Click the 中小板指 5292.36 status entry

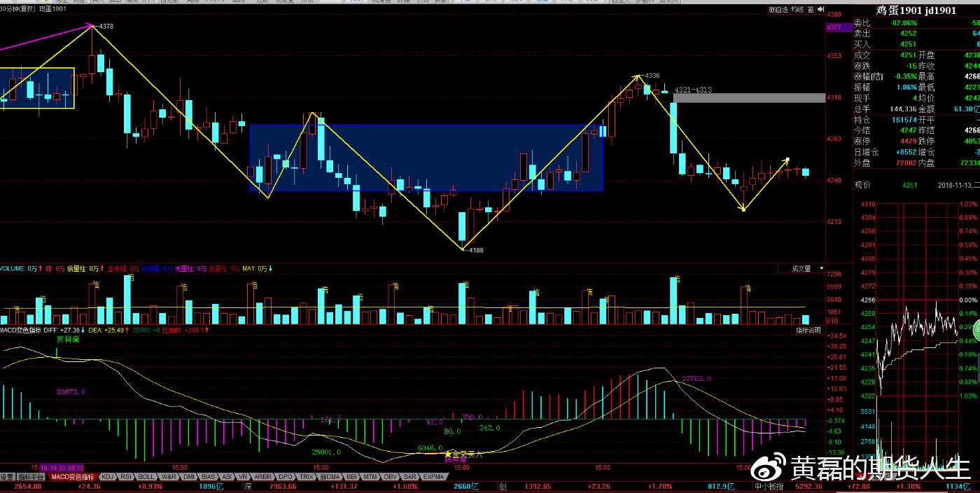click(788, 486)
